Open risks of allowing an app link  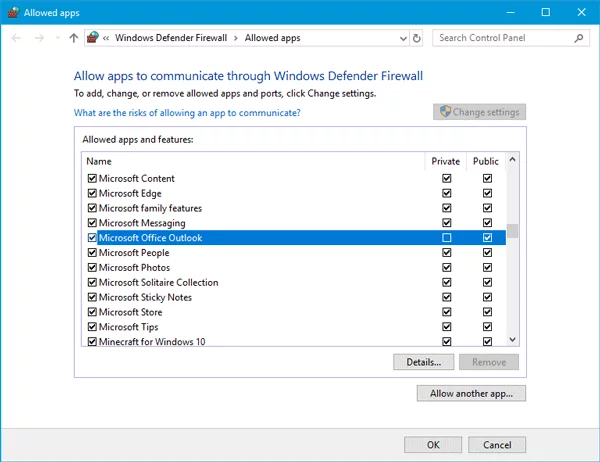(x=187, y=113)
